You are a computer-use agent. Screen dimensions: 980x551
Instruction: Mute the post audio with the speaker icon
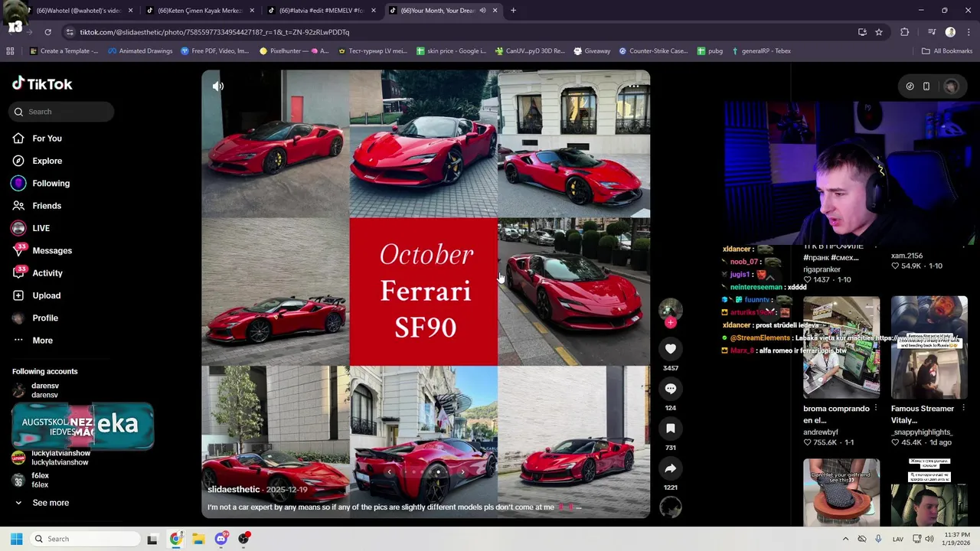218,86
